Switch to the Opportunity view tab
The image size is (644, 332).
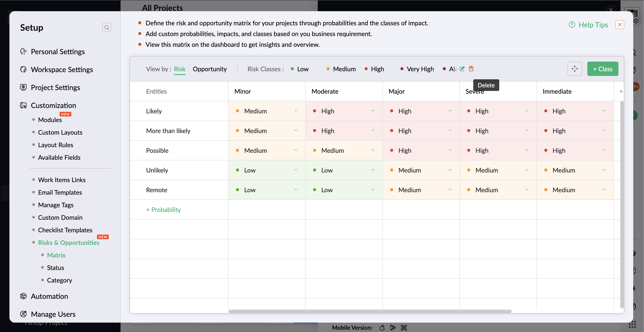click(x=210, y=69)
